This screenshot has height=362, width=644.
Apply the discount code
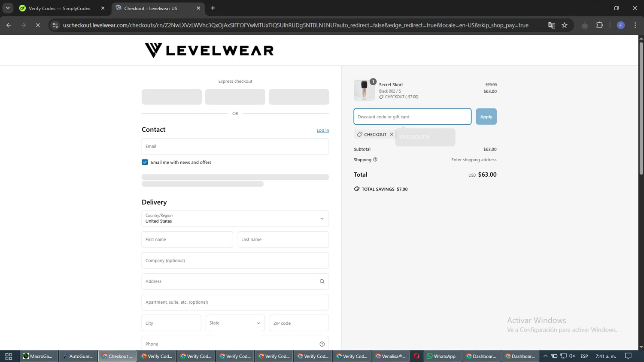click(486, 117)
